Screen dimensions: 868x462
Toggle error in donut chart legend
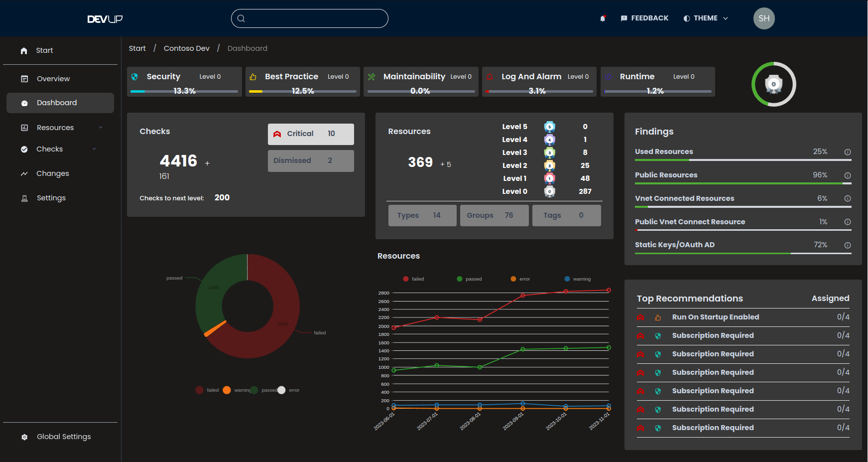click(x=288, y=390)
